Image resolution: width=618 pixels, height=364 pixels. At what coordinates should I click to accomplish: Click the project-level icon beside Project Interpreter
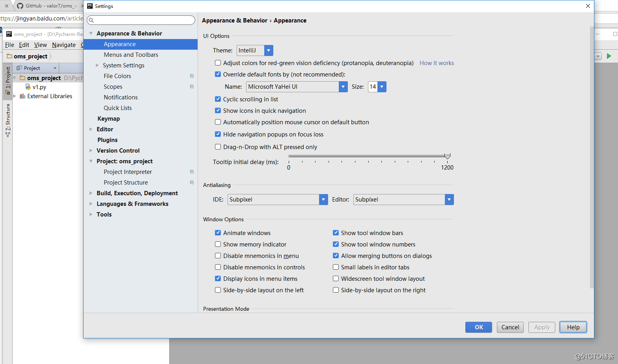click(x=192, y=172)
